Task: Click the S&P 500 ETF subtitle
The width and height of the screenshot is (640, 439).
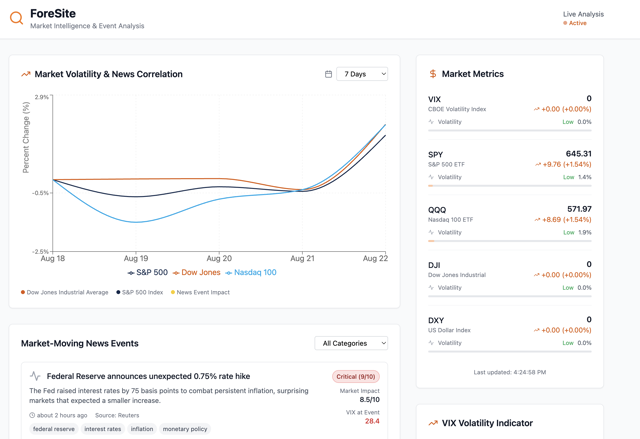Action: click(447, 165)
